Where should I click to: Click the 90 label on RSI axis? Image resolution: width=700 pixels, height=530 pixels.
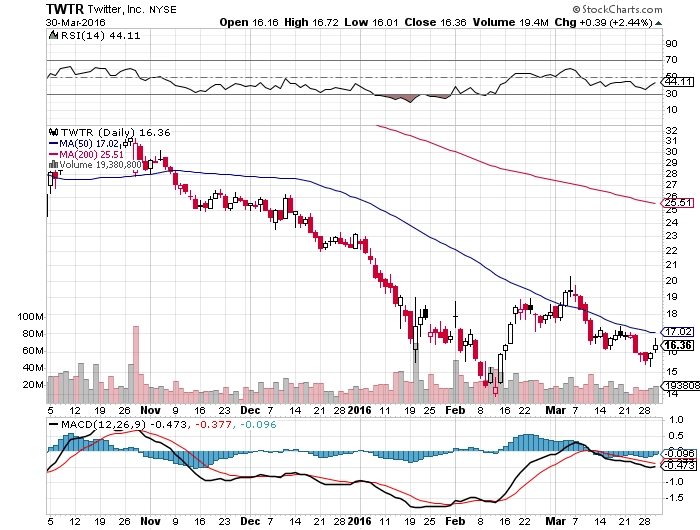coord(671,44)
